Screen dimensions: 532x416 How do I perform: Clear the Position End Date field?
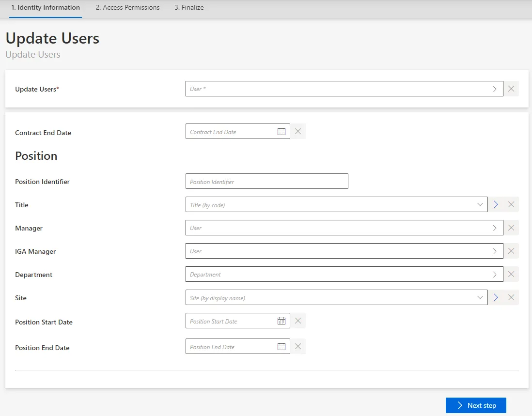[298, 346]
